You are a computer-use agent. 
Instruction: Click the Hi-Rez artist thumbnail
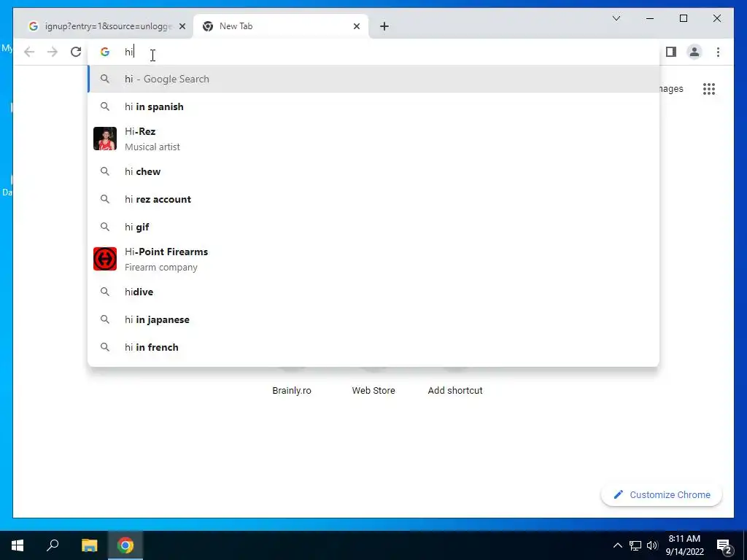[105, 139]
